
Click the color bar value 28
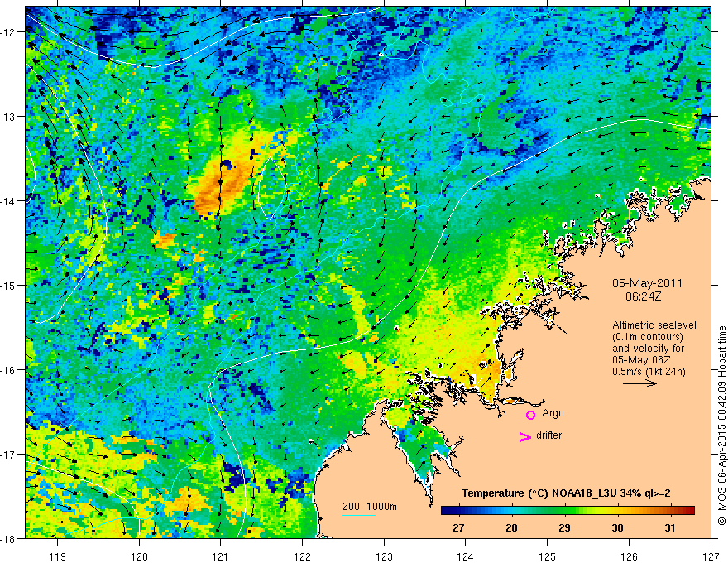pos(511,527)
